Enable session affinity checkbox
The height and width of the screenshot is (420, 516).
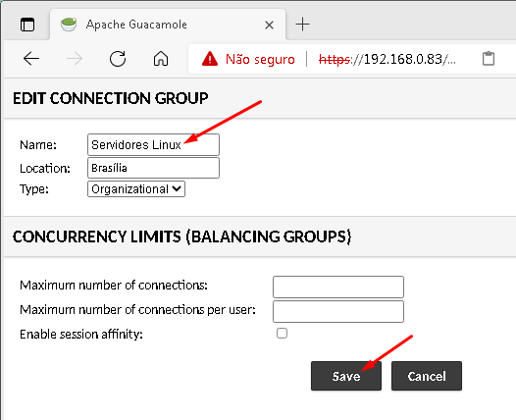(282, 333)
